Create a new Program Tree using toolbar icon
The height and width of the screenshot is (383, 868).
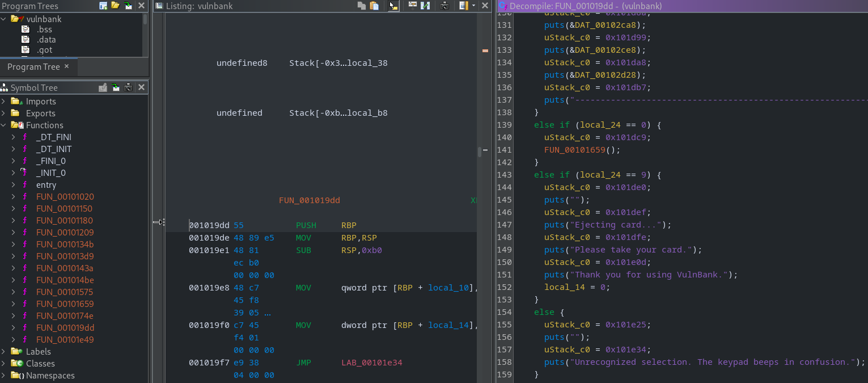click(103, 6)
